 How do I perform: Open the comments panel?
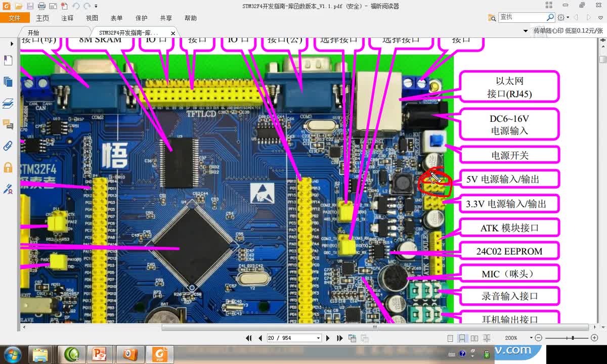coord(8,124)
